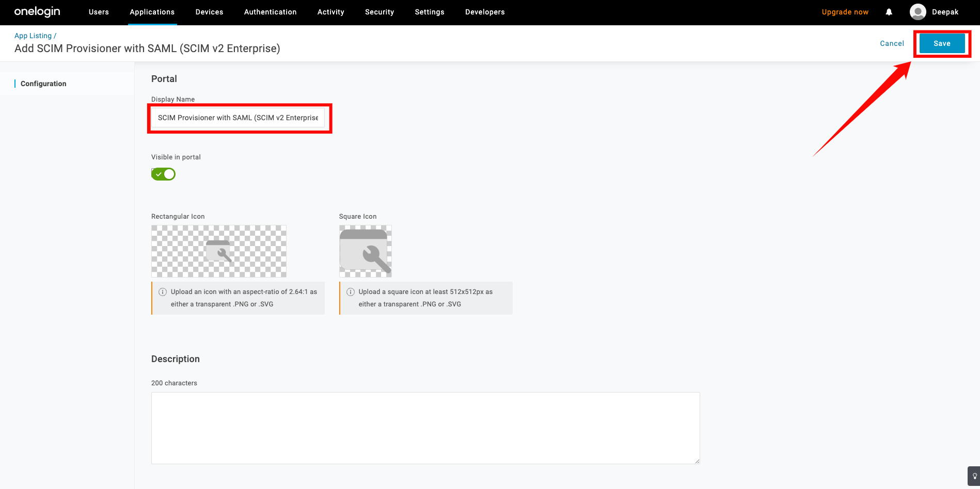Click the Upgrade now link
The image size is (980, 489).
point(845,12)
